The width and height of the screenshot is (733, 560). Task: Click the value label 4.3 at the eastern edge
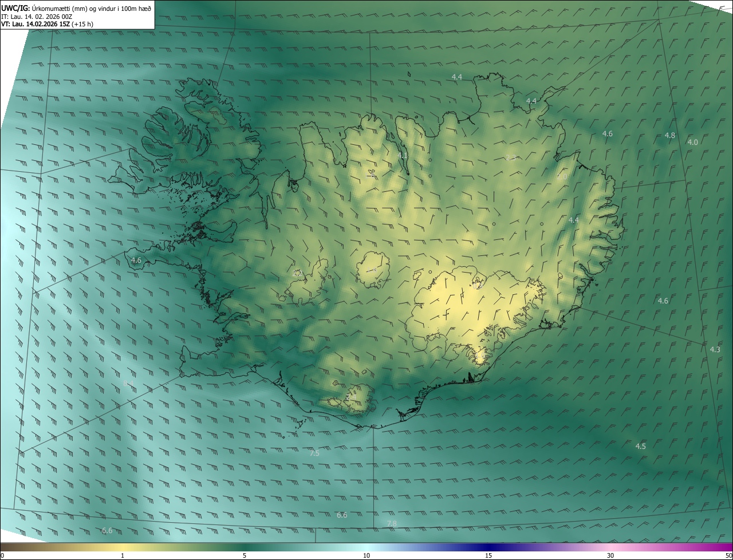click(715, 349)
